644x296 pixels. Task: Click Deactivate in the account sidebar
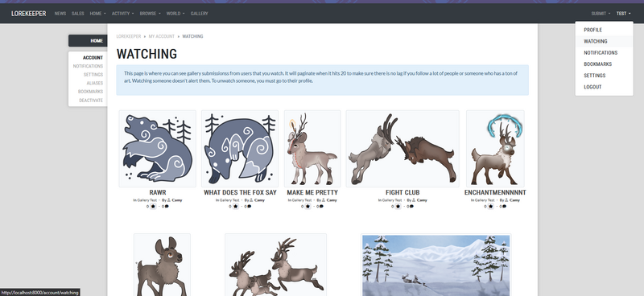click(91, 101)
